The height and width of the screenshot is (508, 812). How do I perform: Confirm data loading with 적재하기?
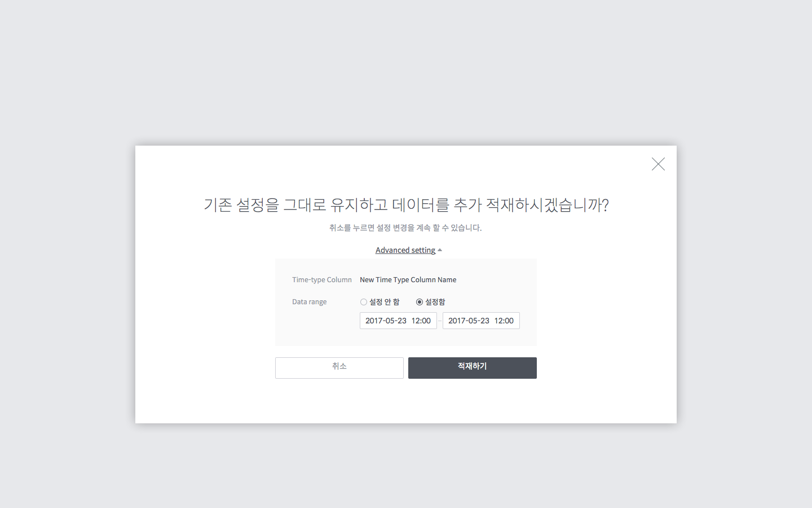click(x=472, y=367)
